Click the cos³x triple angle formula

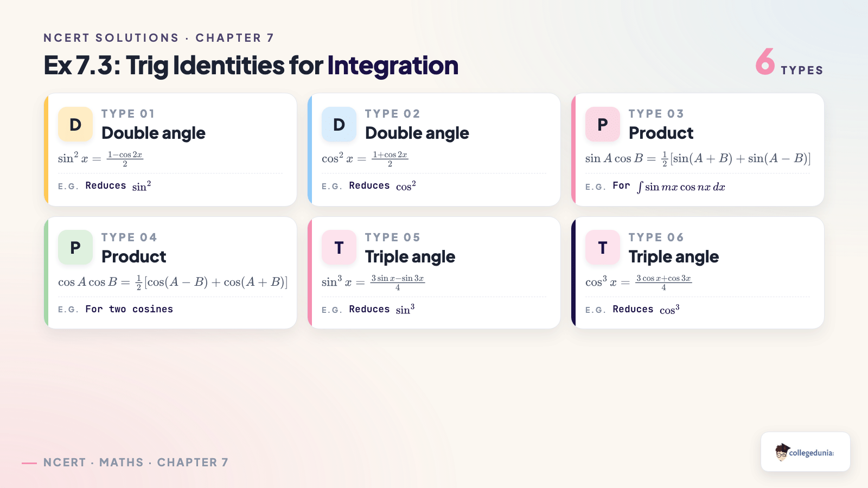pos(639,282)
